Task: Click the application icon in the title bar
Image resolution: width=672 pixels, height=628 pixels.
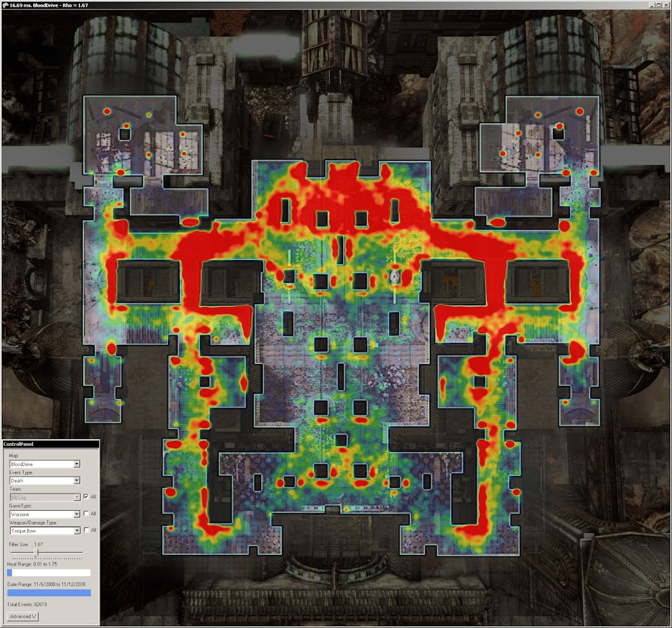Action: pos(5,5)
